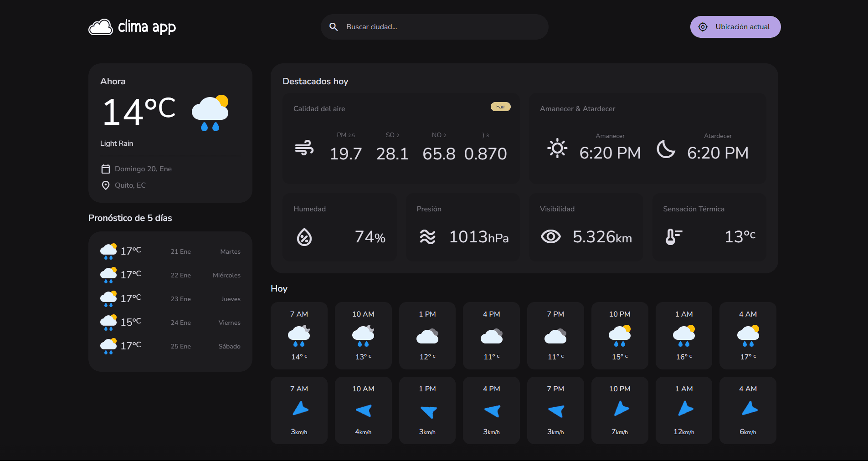The width and height of the screenshot is (868, 461).
Task: Select the wind icon in Calidad del aire
Action: (x=304, y=148)
